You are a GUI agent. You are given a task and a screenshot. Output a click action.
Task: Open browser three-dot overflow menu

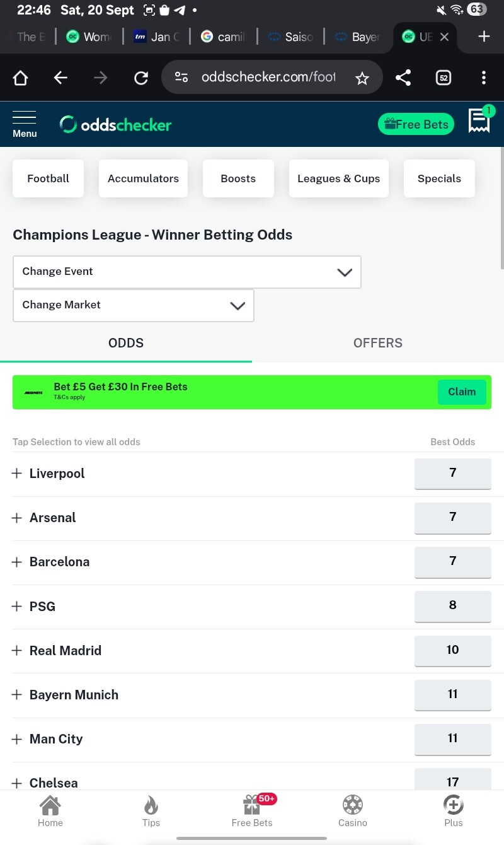[484, 78]
